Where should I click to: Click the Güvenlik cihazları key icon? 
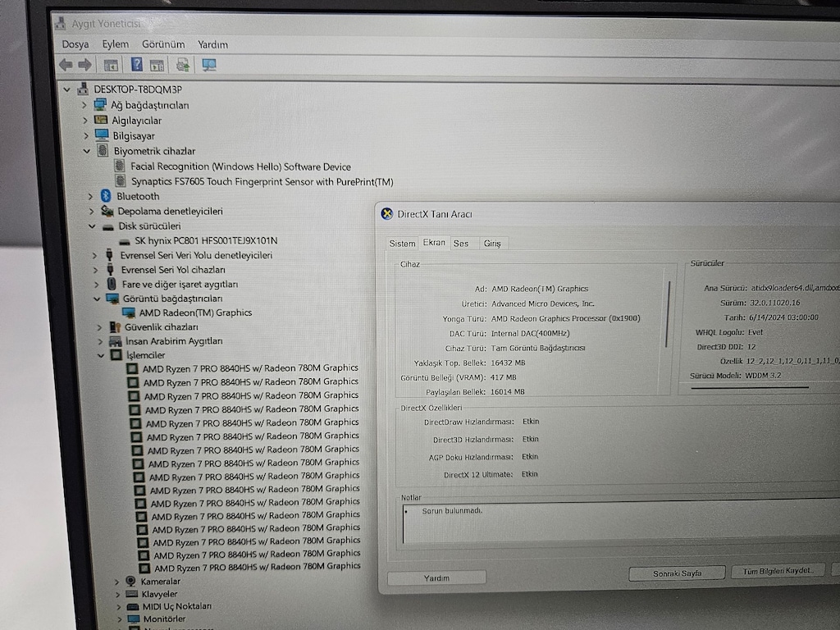pos(114,326)
